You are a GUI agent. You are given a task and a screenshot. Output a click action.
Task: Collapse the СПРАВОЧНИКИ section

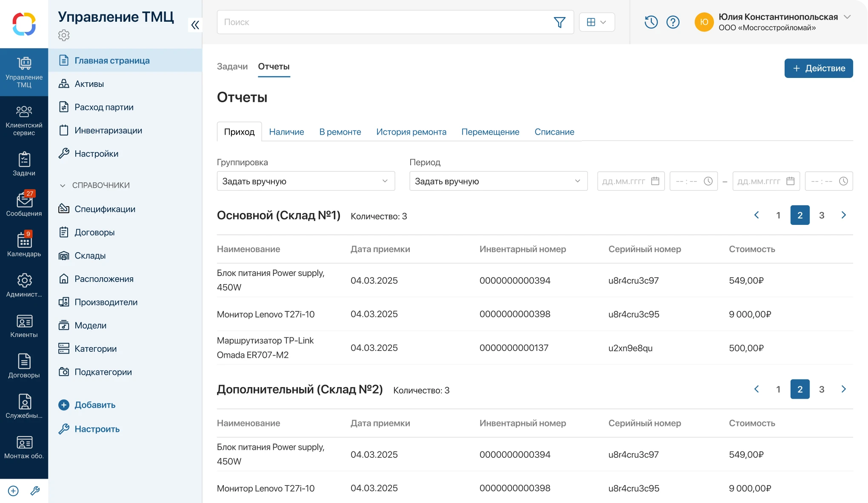[x=62, y=185]
